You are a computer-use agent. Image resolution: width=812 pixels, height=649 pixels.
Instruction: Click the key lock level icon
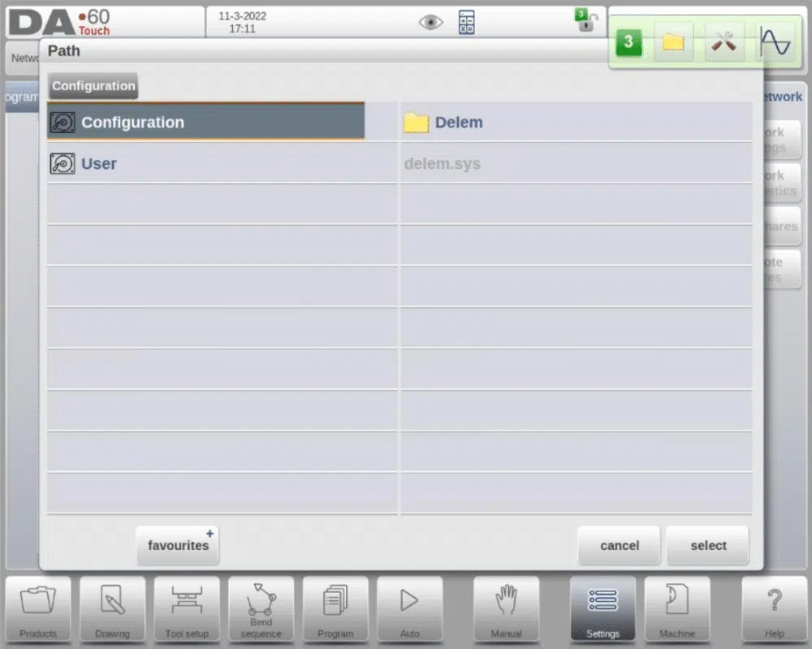click(585, 20)
